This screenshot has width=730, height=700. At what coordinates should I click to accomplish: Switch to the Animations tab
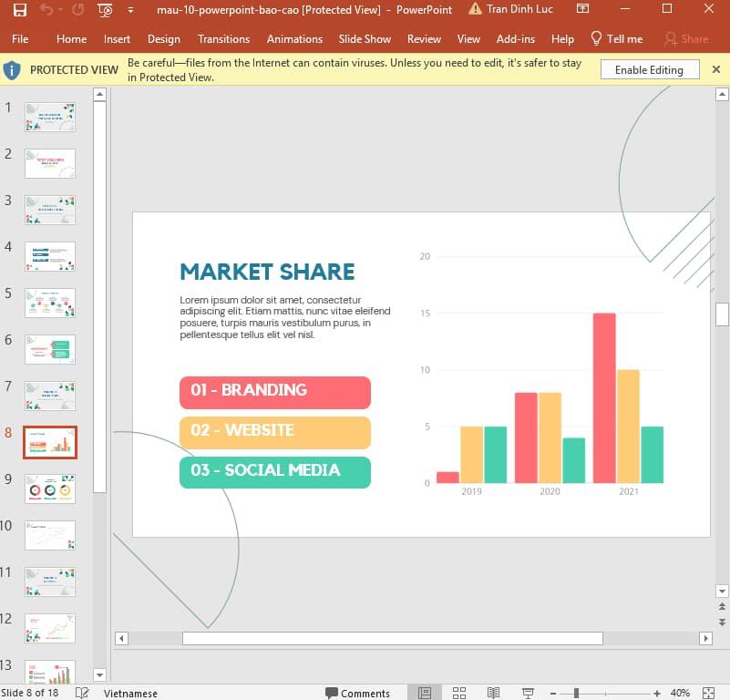294,39
